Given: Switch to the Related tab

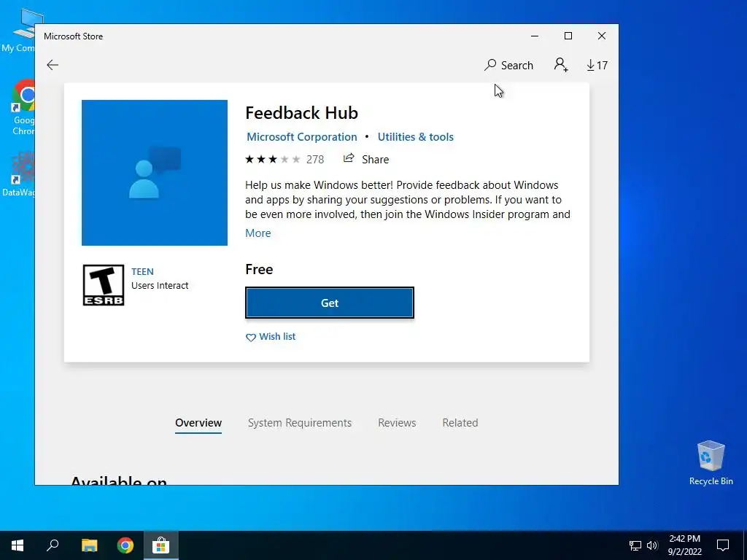Looking at the screenshot, I should click(x=460, y=423).
